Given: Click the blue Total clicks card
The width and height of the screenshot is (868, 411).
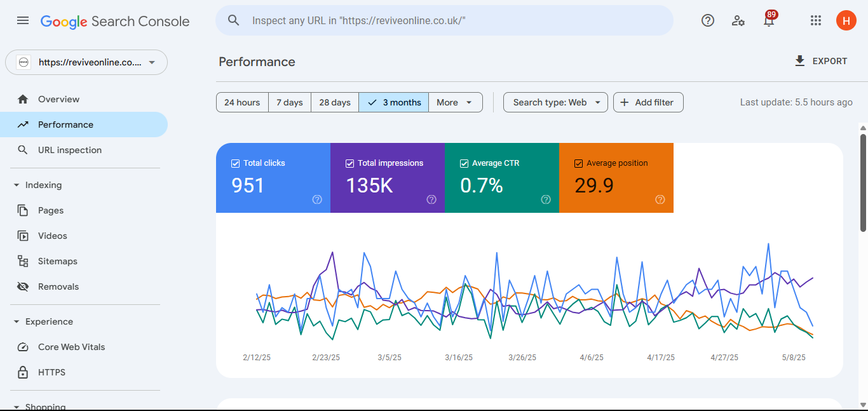Looking at the screenshot, I should tap(273, 178).
